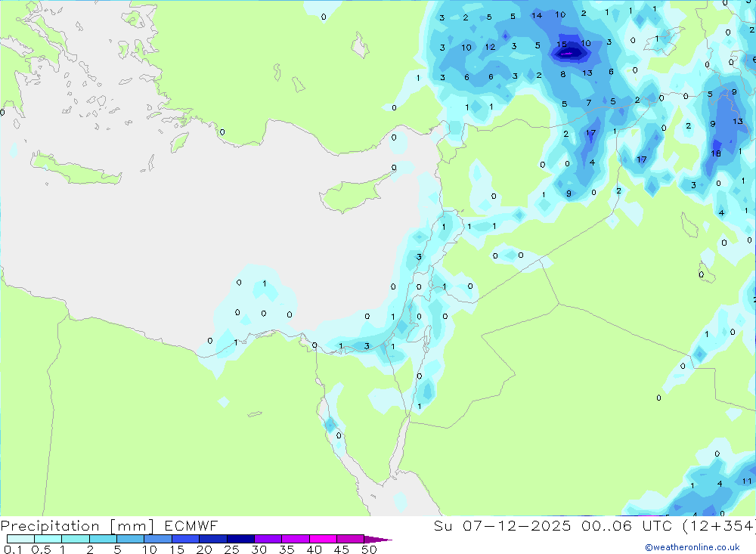Select the legend scale label 25
This screenshot has width=756, height=554.
tap(232, 549)
